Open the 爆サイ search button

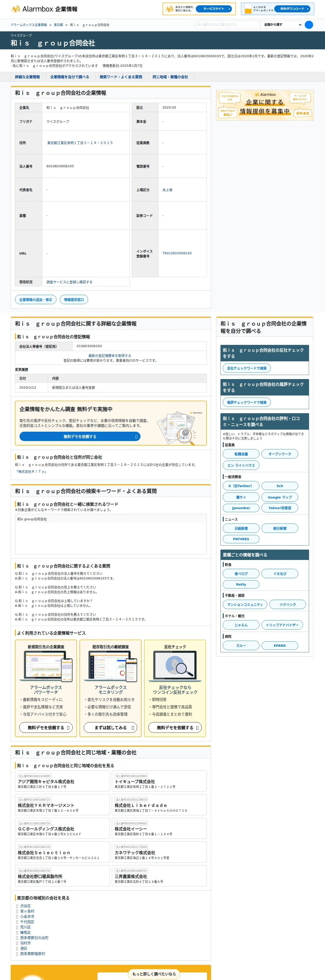click(241, 497)
